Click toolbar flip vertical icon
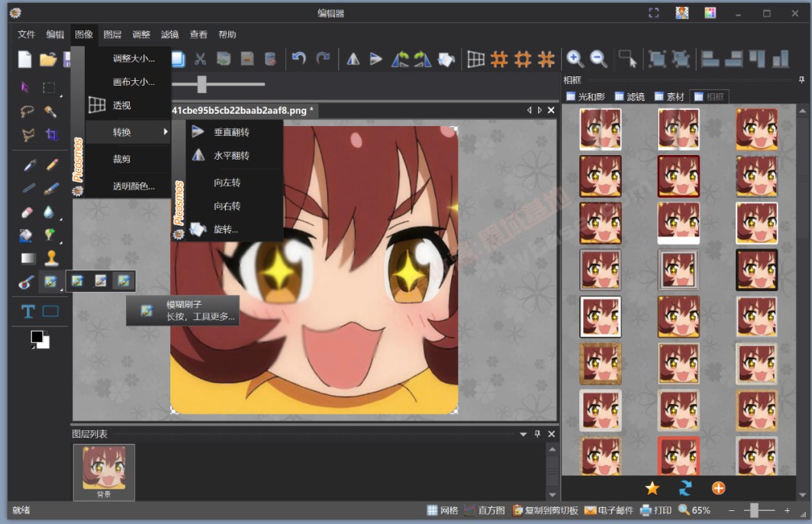This screenshot has width=812, height=524. 376,59
